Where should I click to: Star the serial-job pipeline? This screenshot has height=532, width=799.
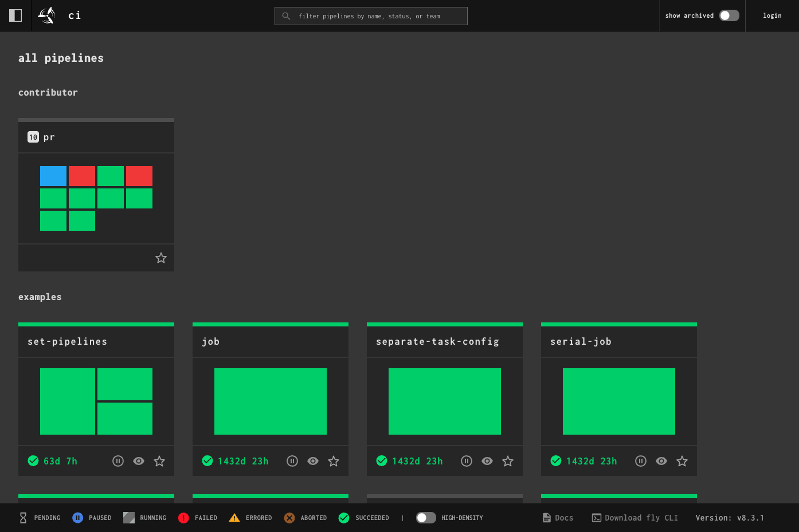tap(682, 461)
